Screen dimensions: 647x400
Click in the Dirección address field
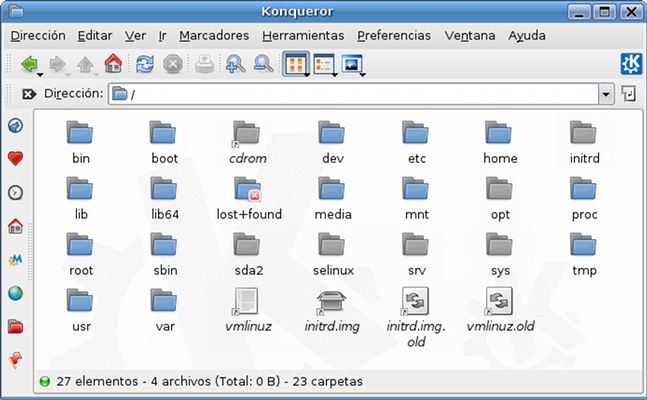click(x=354, y=94)
